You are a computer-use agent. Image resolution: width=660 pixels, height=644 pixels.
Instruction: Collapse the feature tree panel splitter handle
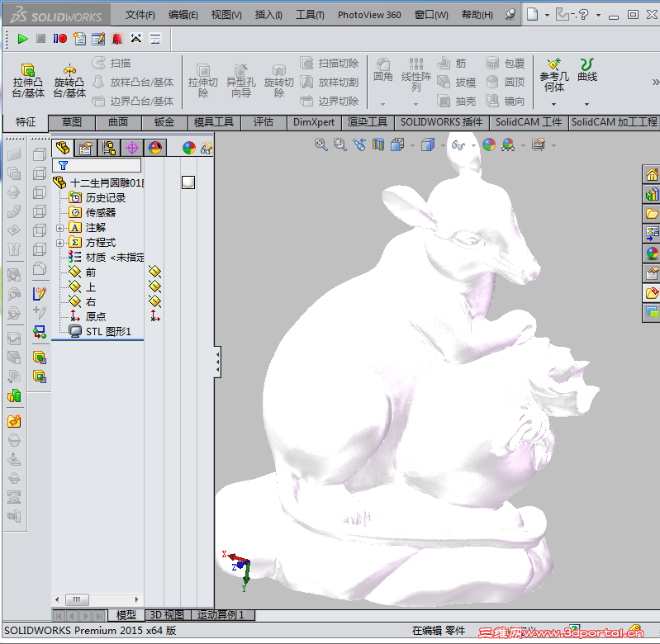pyautogui.click(x=217, y=362)
